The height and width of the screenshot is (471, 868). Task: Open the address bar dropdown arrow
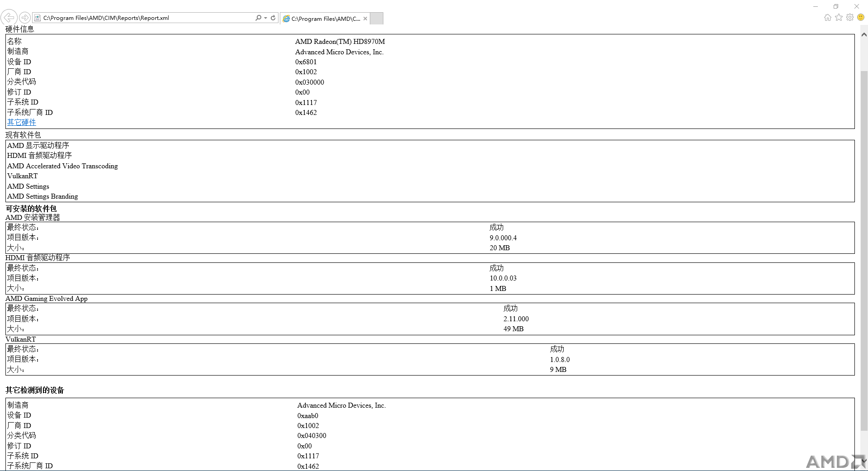(x=265, y=18)
